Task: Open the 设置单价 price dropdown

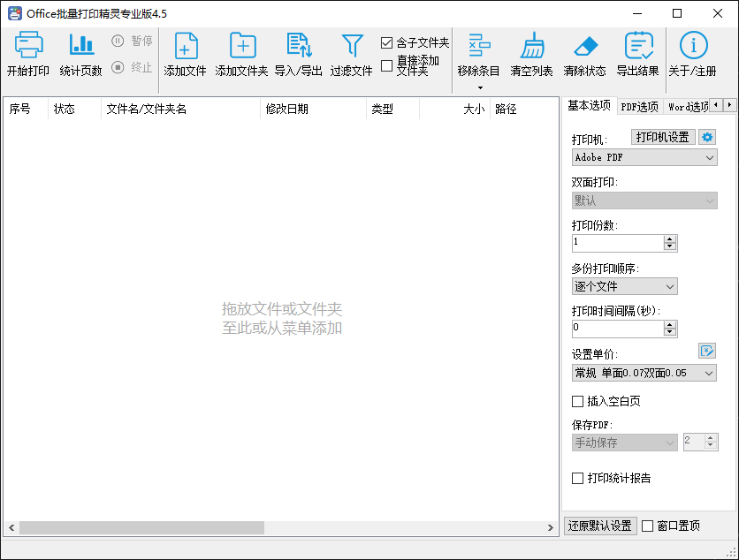Action: (644, 373)
